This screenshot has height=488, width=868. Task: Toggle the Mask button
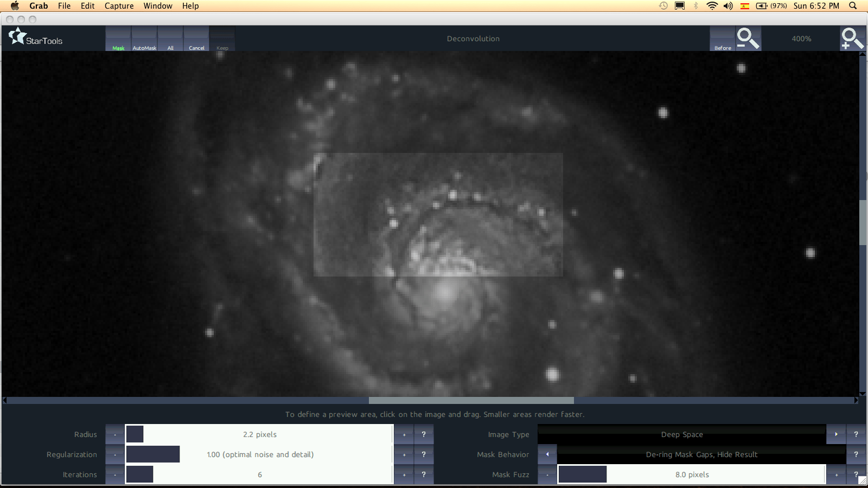click(x=118, y=39)
